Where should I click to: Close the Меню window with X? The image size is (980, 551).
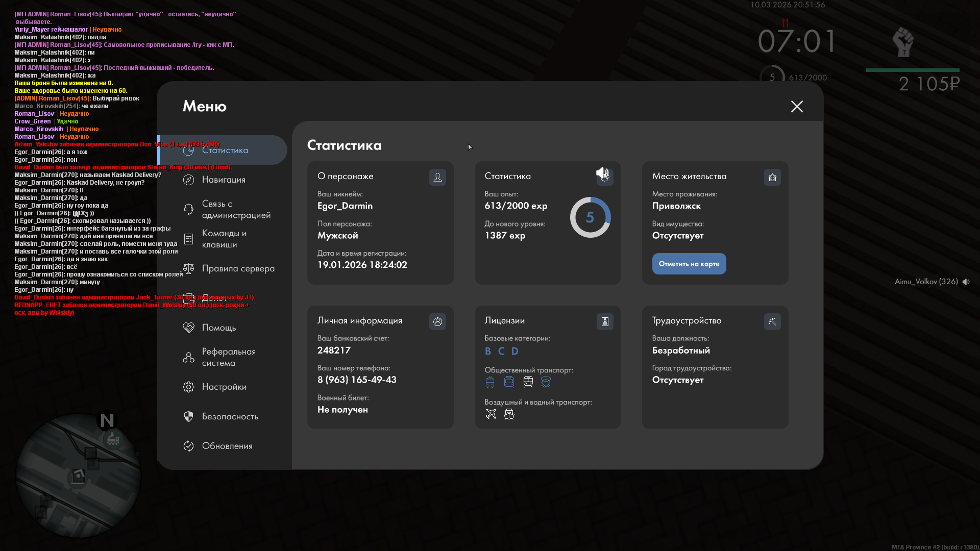click(x=797, y=106)
